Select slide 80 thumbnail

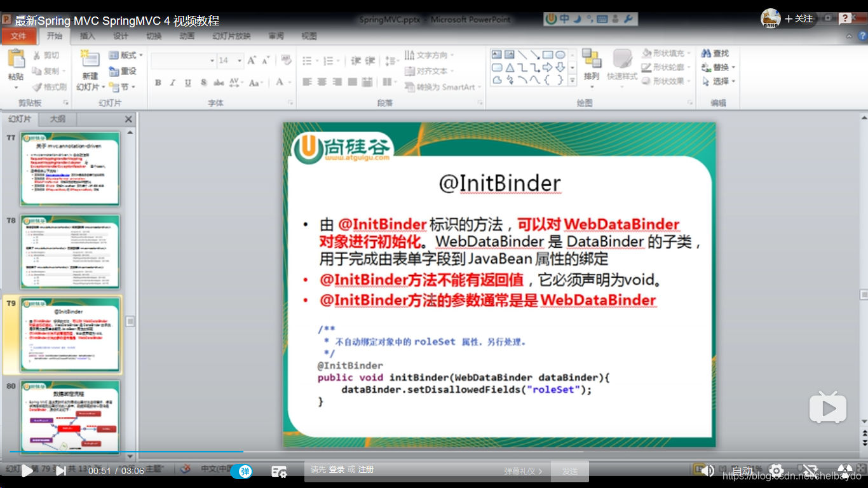coord(70,416)
